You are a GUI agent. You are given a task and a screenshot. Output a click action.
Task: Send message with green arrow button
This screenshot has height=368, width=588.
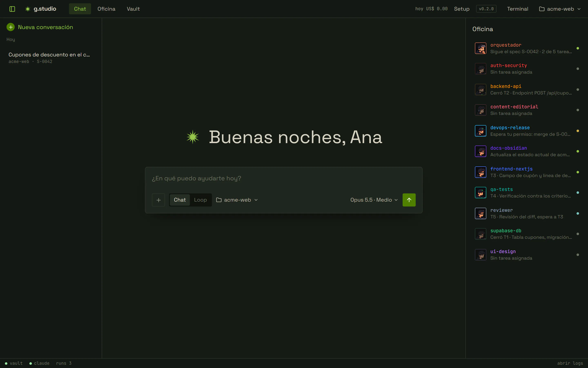pyautogui.click(x=409, y=200)
